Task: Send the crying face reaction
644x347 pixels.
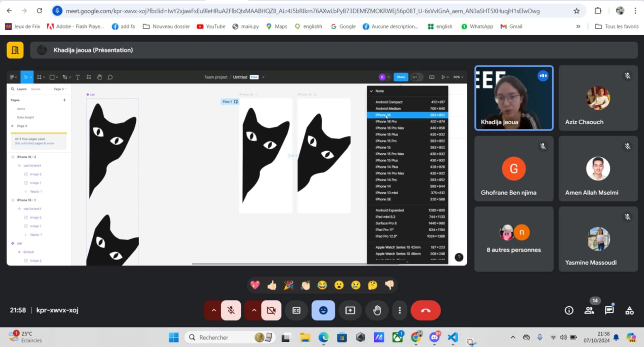Action: click(x=356, y=285)
